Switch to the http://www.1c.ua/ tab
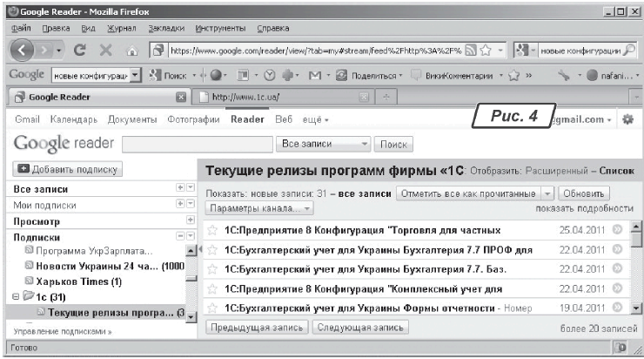The image size is (644, 359). click(x=278, y=96)
